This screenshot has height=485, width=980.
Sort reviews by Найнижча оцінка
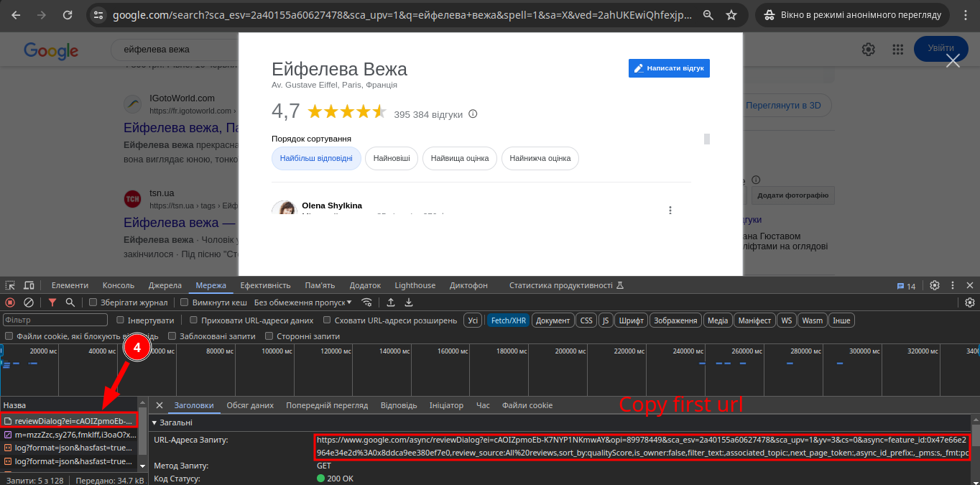point(540,158)
